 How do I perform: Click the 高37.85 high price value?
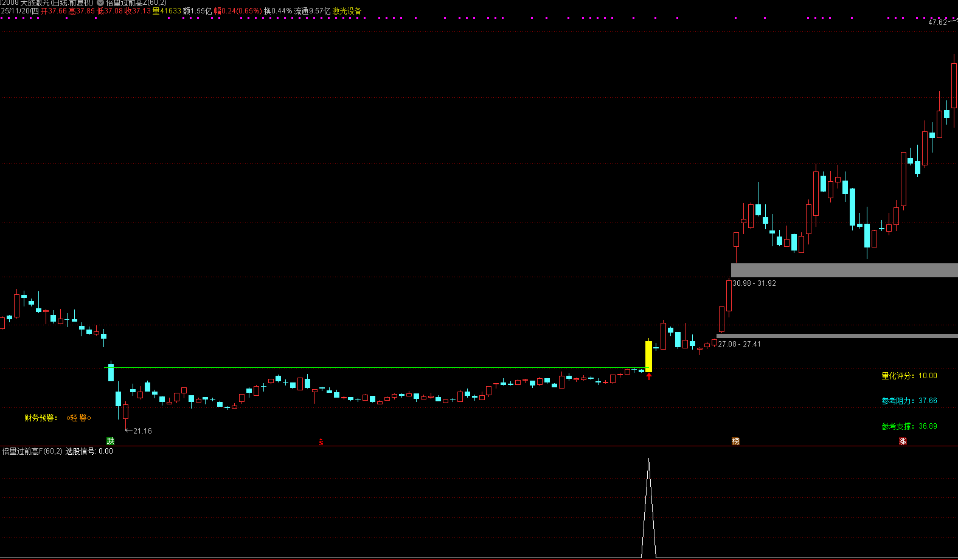coord(82,11)
